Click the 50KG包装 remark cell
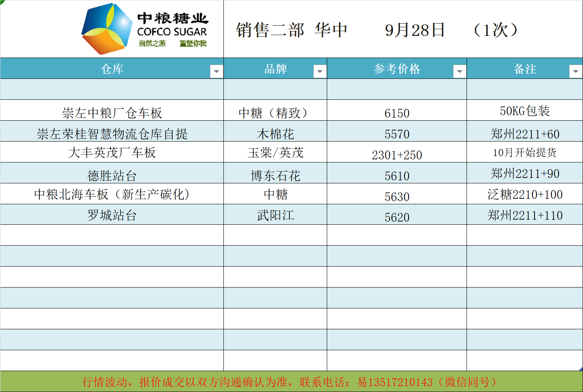The width and height of the screenshot is (583, 392). [525, 111]
